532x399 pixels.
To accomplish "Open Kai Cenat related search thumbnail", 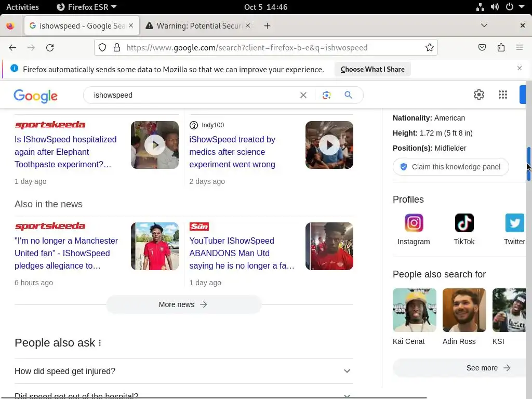I will [x=414, y=310].
